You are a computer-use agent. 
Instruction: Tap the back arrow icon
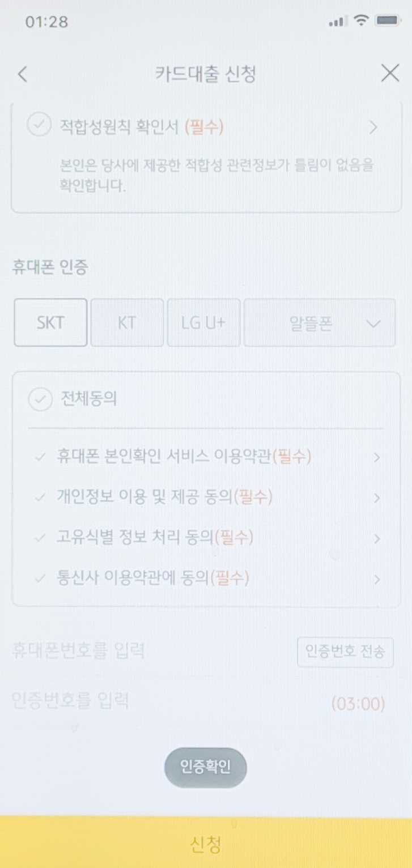pyautogui.click(x=23, y=74)
